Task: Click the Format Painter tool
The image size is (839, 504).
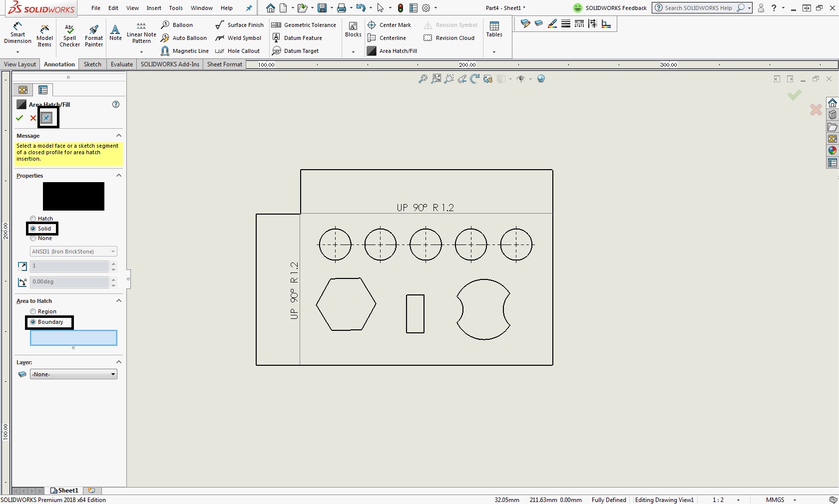Action: pyautogui.click(x=93, y=35)
